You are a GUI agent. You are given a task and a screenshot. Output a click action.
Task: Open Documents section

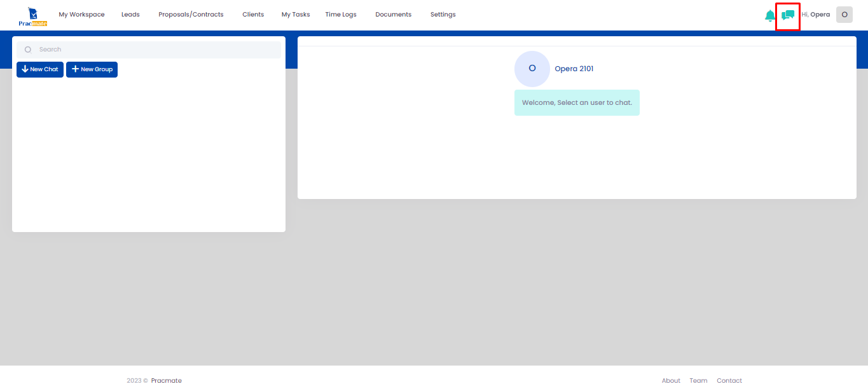click(393, 15)
